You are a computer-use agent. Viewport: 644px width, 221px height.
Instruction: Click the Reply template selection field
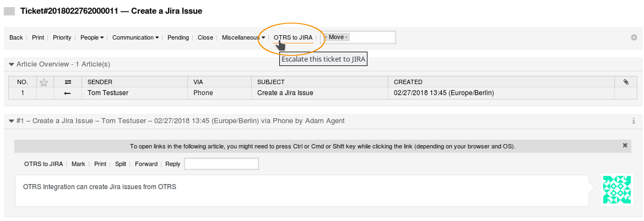click(221, 164)
